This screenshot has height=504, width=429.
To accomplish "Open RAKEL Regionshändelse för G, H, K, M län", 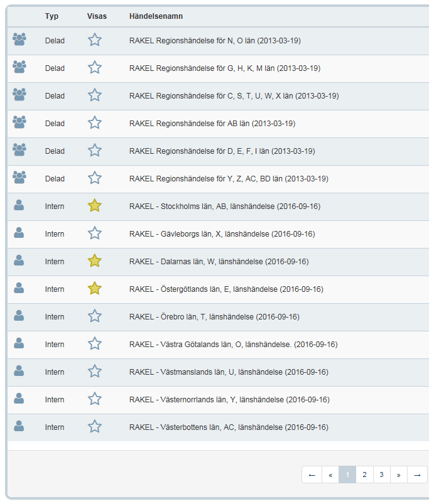I will [225, 68].
